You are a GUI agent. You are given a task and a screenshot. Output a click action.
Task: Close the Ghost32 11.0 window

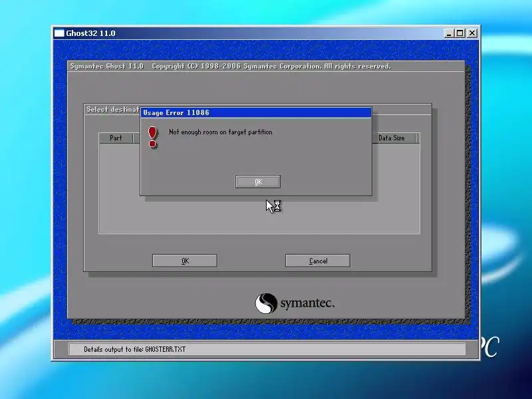click(472, 33)
